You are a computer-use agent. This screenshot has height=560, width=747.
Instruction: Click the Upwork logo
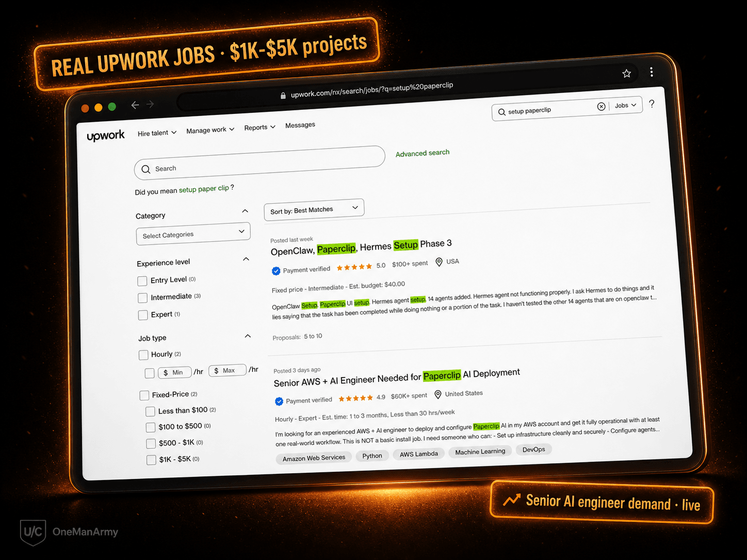click(x=106, y=136)
